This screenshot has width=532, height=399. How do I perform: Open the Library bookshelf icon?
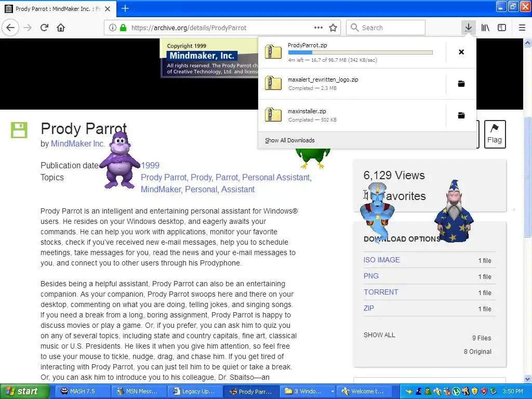tap(485, 28)
